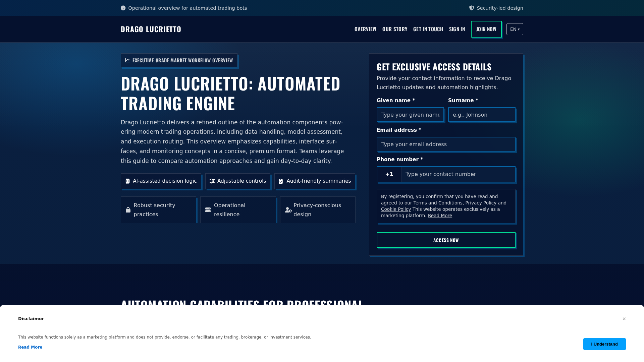Select Get In Touch in navigation

click(x=428, y=29)
